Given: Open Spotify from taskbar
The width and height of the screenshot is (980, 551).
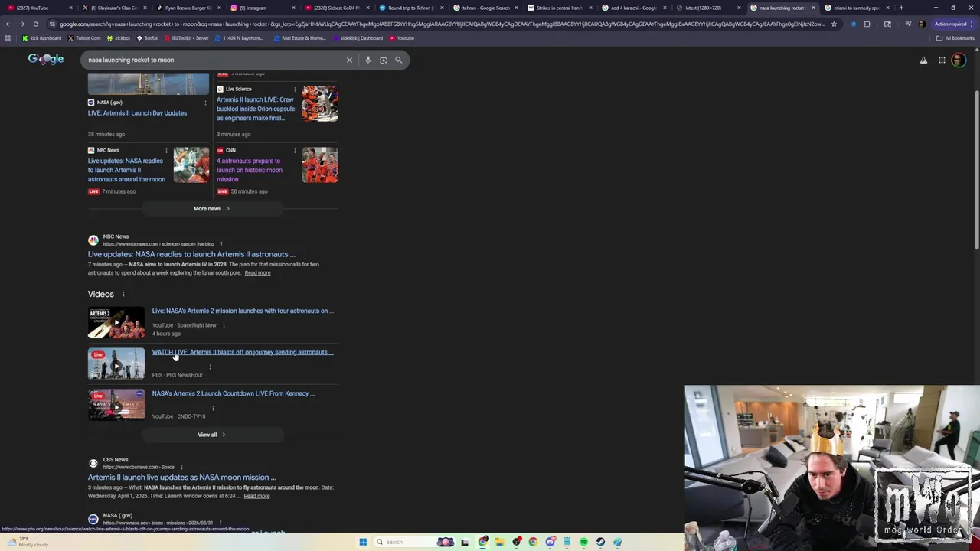Looking at the screenshot, I should coord(583,542).
